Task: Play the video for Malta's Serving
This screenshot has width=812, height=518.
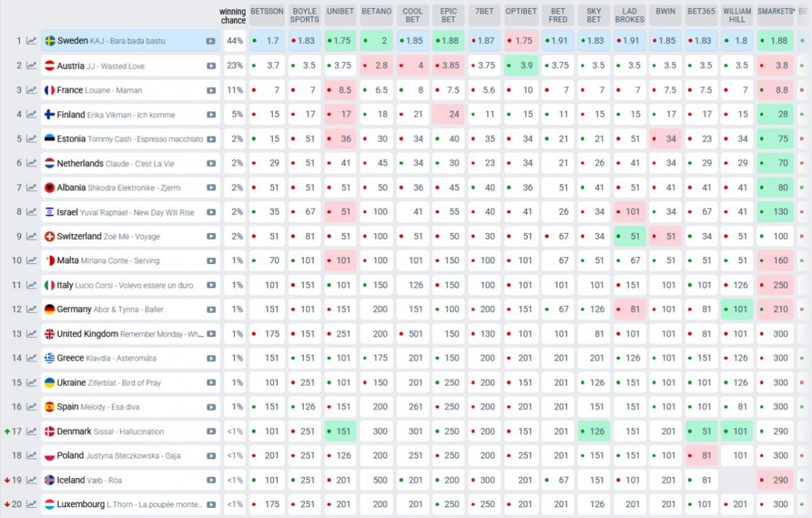Action: click(x=211, y=261)
